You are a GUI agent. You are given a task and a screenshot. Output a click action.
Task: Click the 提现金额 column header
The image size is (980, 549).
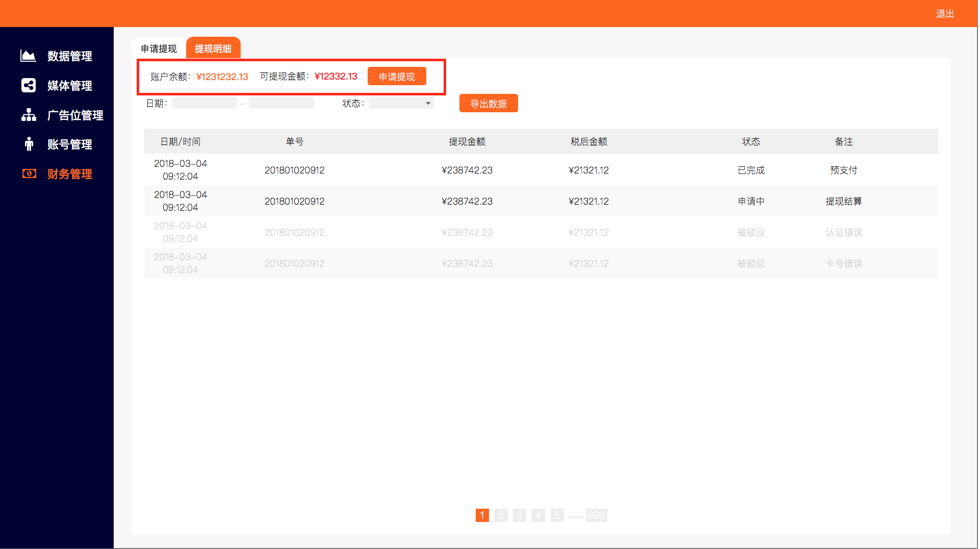click(x=467, y=141)
